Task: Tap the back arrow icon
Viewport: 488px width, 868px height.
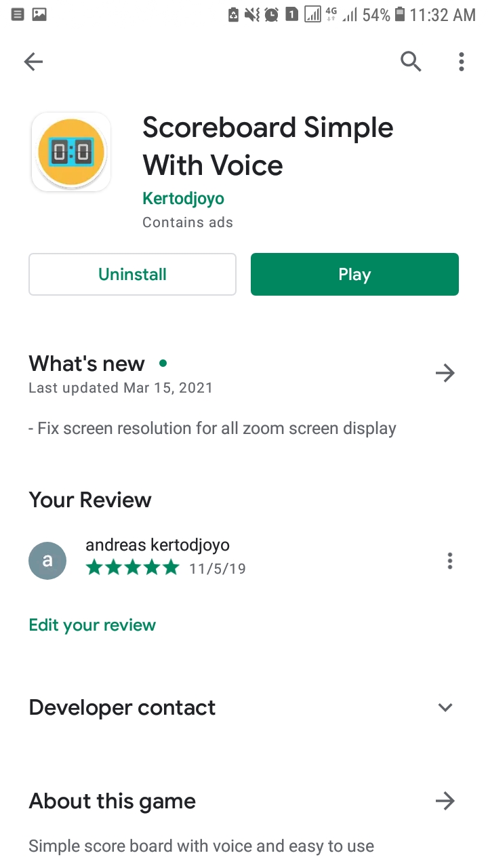Action: pyautogui.click(x=33, y=62)
